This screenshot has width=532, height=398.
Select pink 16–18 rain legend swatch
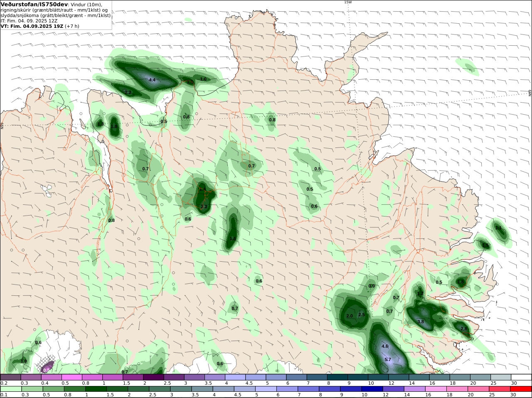point(436,389)
